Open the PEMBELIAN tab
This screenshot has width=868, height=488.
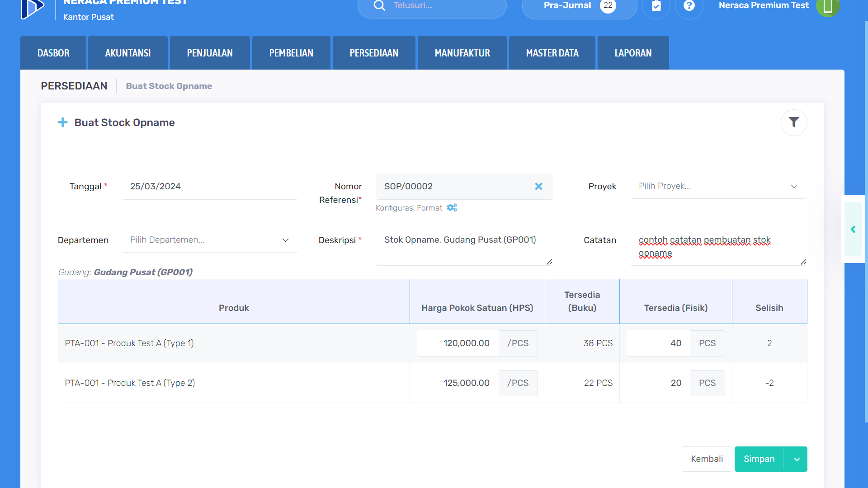291,53
